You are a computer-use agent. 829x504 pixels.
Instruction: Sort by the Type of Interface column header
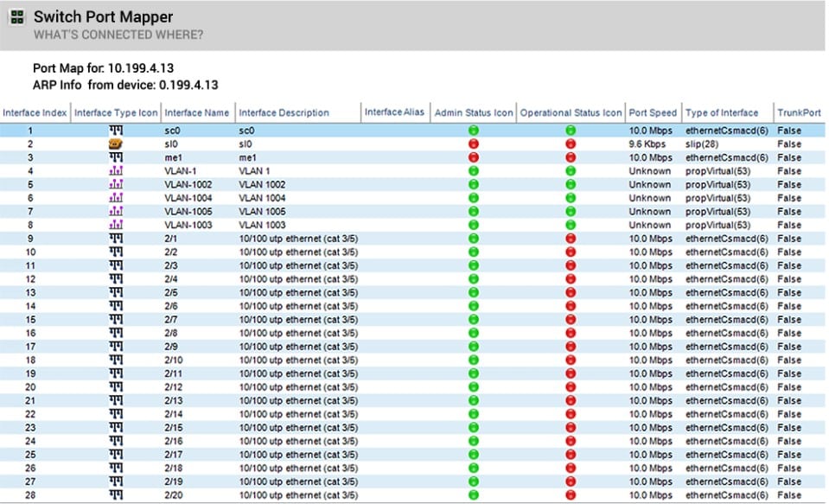(x=722, y=112)
